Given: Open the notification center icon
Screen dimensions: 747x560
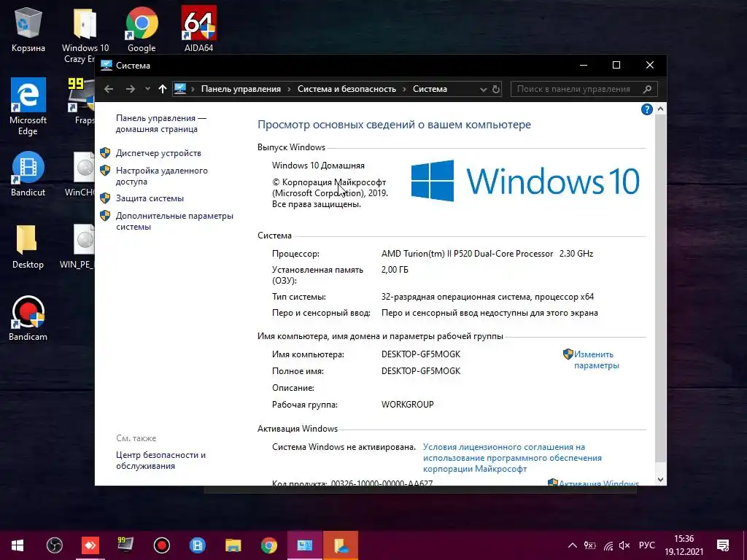Looking at the screenshot, I should point(723,545).
